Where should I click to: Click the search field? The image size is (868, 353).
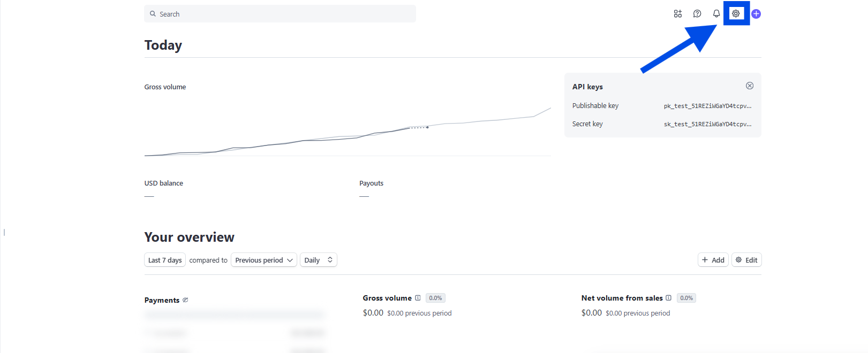tap(280, 14)
